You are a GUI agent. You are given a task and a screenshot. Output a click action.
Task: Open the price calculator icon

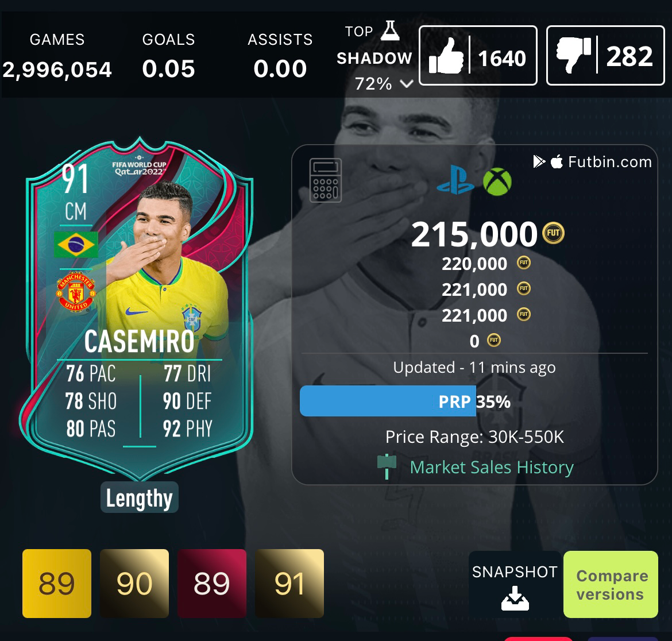pyautogui.click(x=326, y=180)
